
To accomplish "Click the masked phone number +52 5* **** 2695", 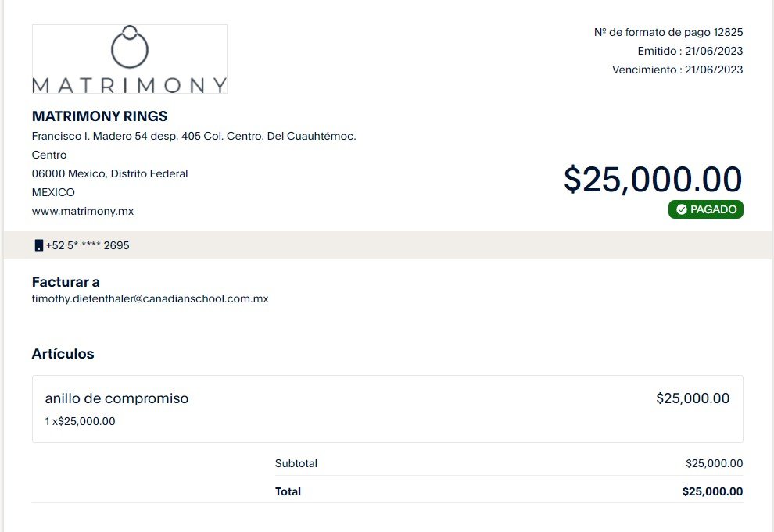I will point(88,245).
